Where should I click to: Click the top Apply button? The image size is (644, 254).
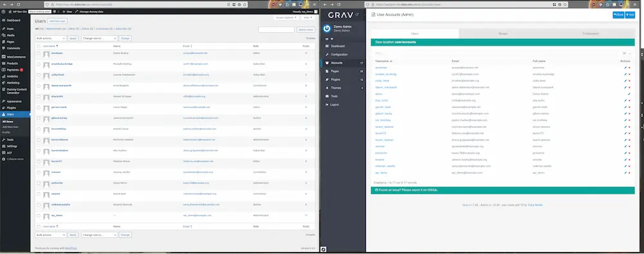pyautogui.click(x=73, y=38)
